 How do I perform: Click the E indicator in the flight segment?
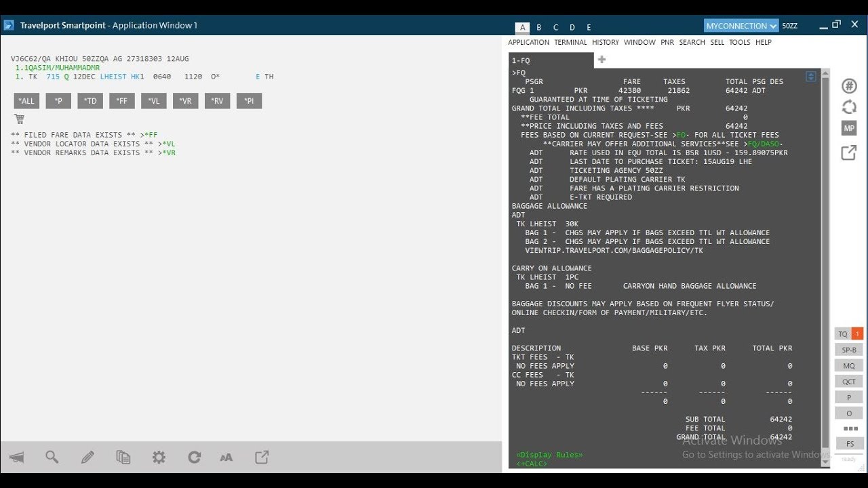tap(258, 77)
